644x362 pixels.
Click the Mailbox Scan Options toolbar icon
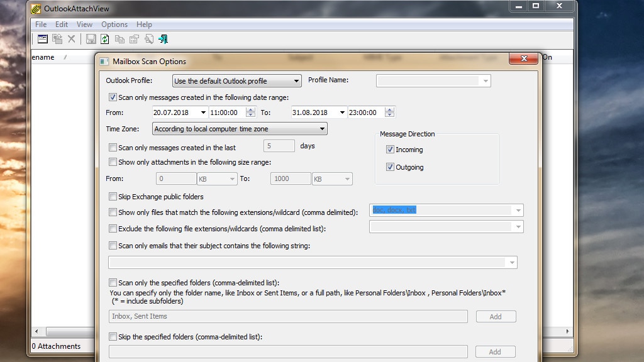(x=43, y=39)
